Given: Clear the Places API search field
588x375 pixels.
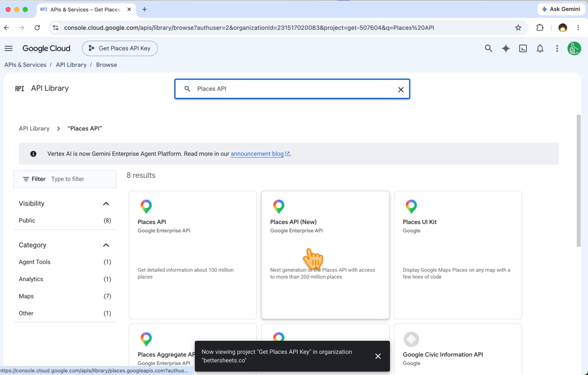Looking at the screenshot, I should (401, 89).
